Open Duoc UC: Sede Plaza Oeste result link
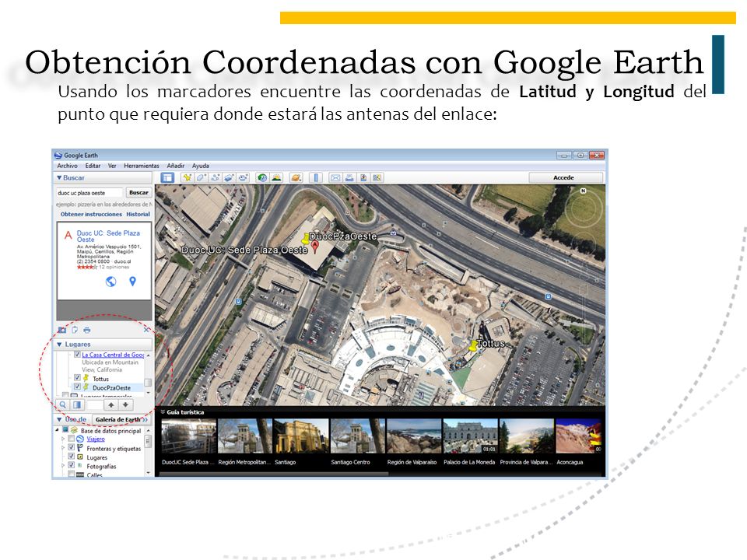The width and height of the screenshot is (747, 560). pyautogui.click(x=109, y=236)
